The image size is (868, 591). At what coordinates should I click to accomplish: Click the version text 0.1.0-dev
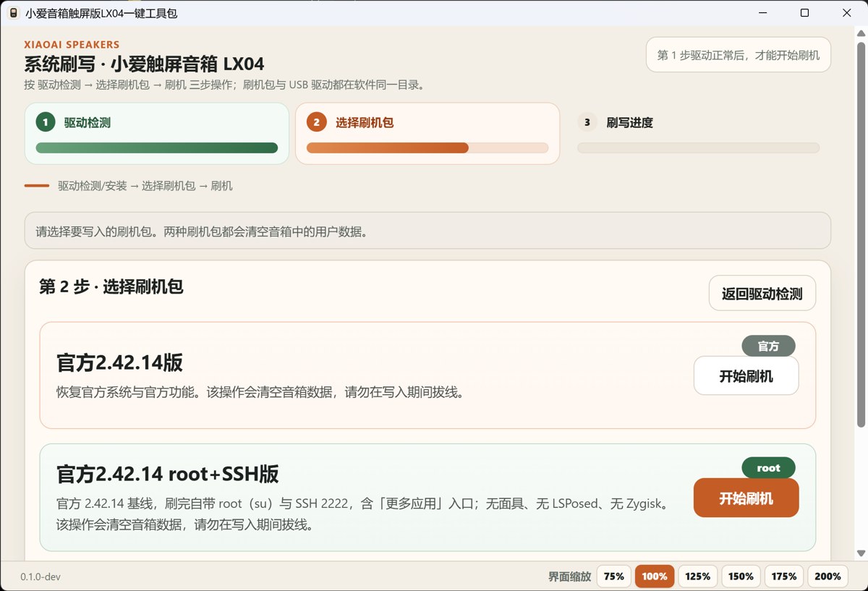click(x=42, y=577)
